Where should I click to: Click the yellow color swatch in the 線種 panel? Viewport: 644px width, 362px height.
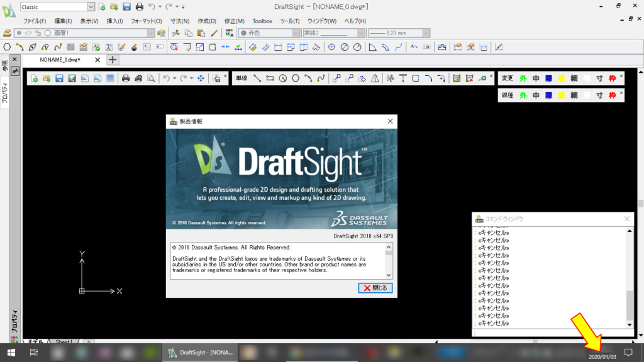(562, 95)
